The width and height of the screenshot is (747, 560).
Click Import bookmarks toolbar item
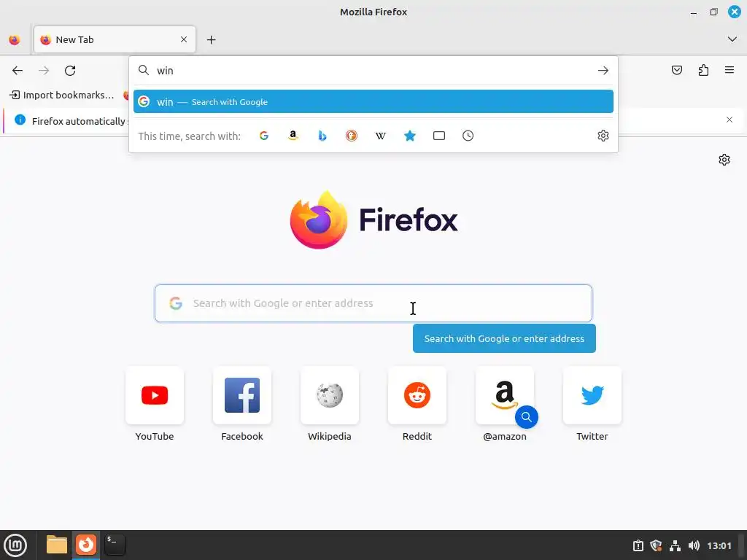point(62,95)
